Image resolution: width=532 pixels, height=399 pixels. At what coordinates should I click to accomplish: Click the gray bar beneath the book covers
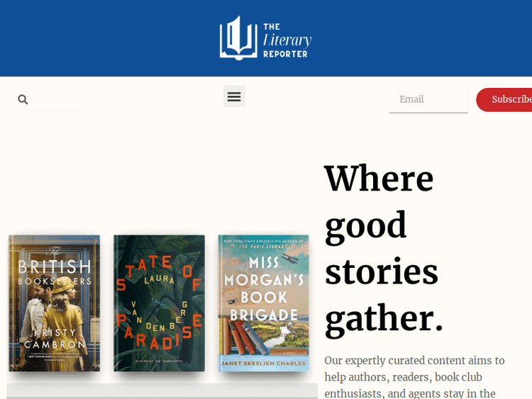[162, 390]
